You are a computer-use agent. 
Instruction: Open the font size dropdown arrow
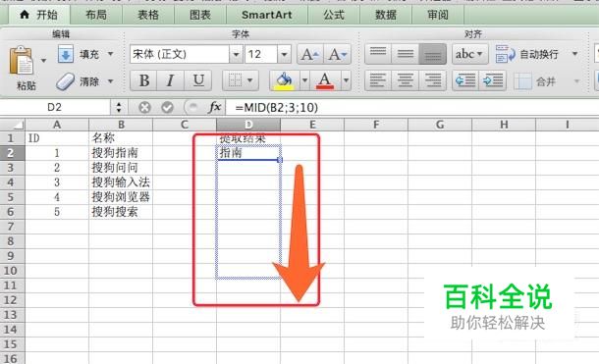[284, 54]
